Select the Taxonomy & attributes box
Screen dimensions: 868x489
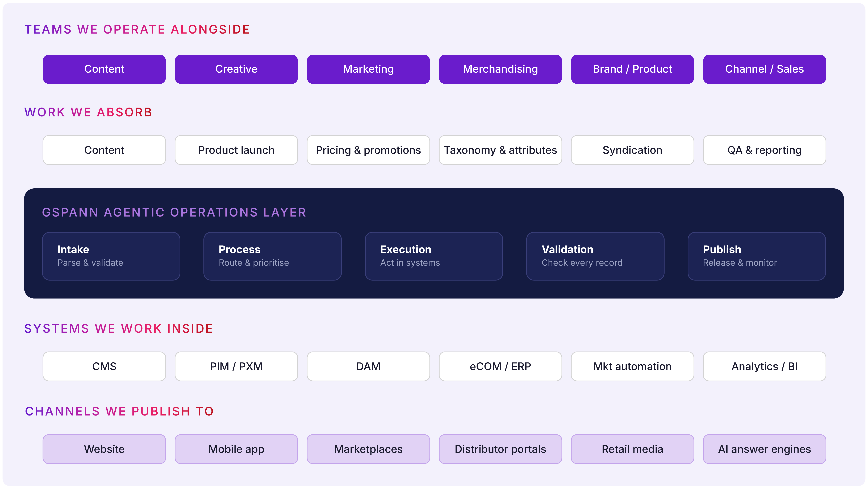pos(500,150)
